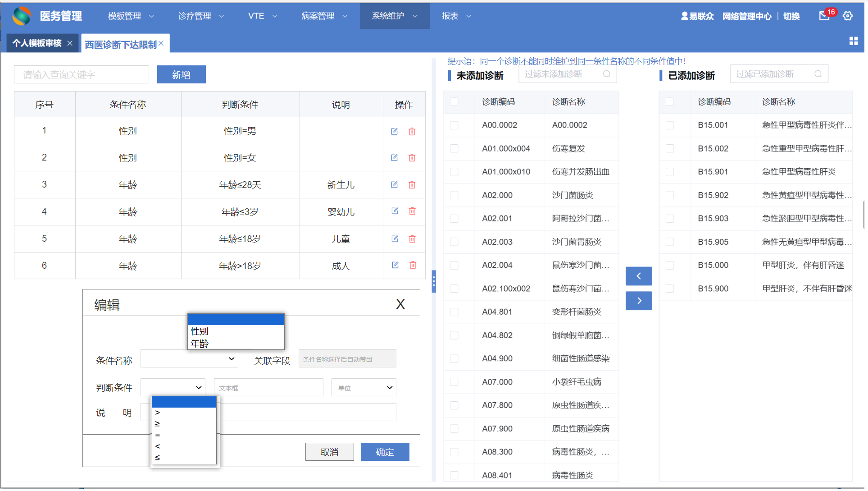The image size is (868, 491).
Task: Click the 新增 button
Action: (x=181, y=75)
